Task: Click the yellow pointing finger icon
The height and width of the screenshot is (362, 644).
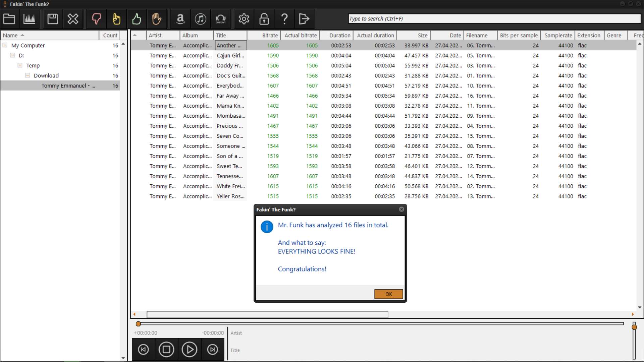Action: (x=116, y=19)
